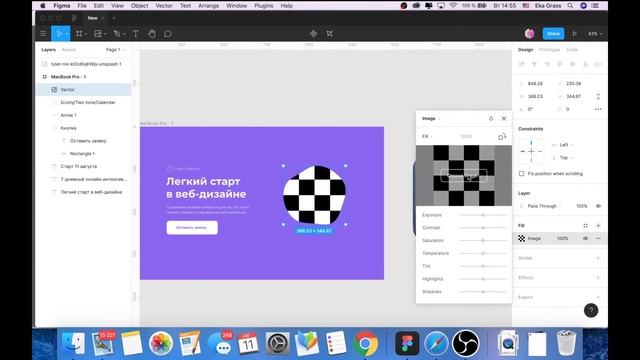The width and height of the screenshot is (640, 360).
Task: Toggle Image fill visibility eye
Action: pyautogui.click(x=585, y=238)
